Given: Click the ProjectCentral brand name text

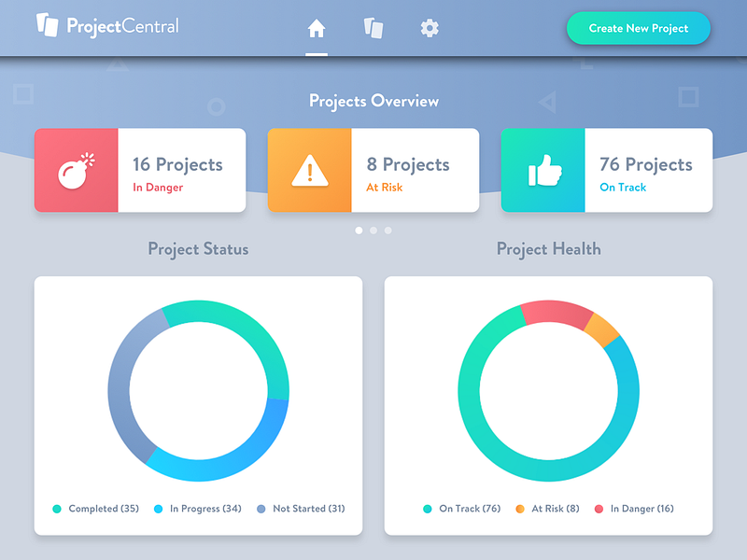Looking at the screenshot, I should click(x=122, y=26).
